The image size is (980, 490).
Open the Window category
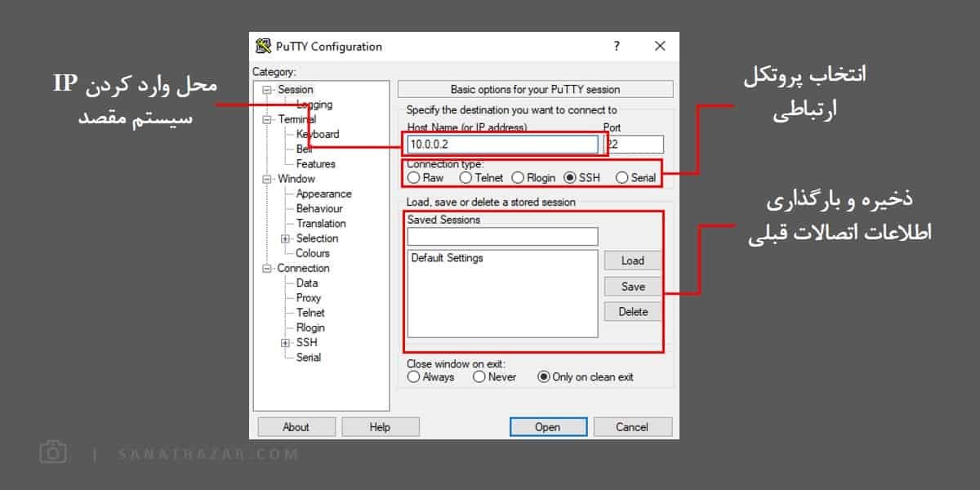(296, 179)
